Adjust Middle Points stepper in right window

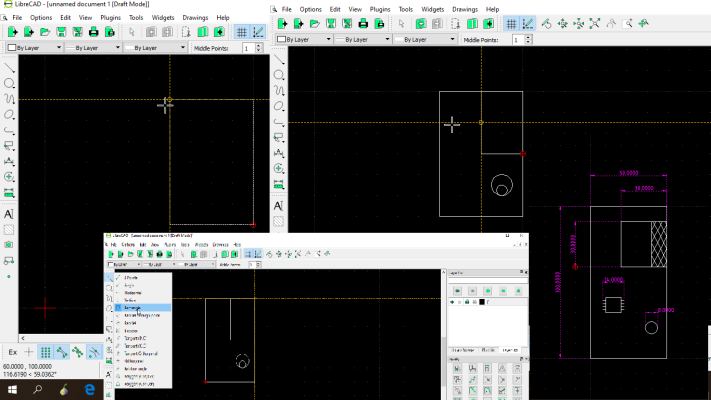point(528,39)
